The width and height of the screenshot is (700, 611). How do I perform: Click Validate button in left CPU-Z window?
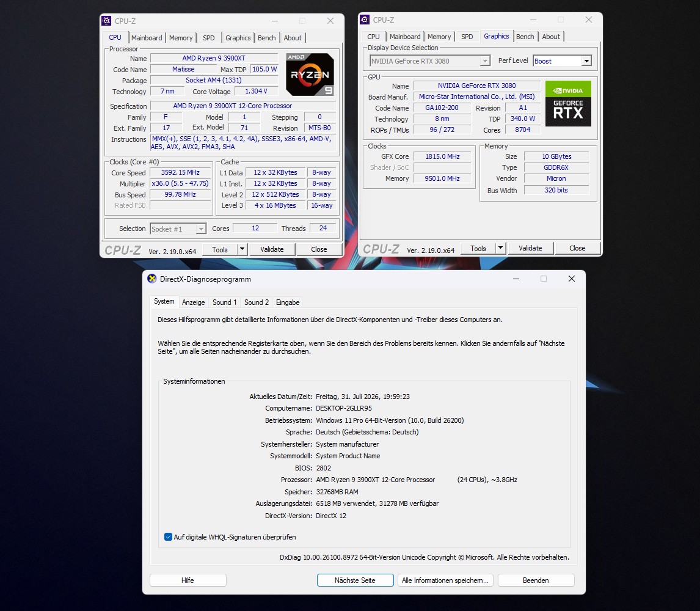click(x=272, y=249)
